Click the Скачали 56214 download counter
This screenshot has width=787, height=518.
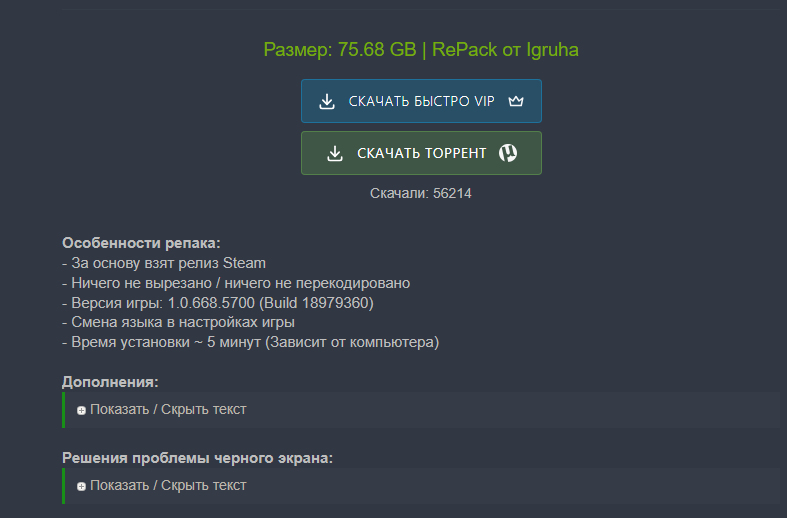[x=421, y=193]
